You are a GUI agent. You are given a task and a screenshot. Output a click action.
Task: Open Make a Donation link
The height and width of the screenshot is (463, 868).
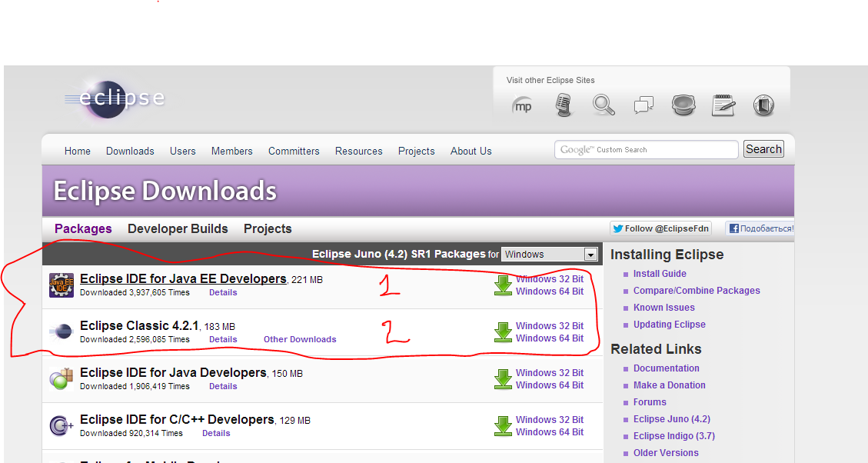(670, 385)
